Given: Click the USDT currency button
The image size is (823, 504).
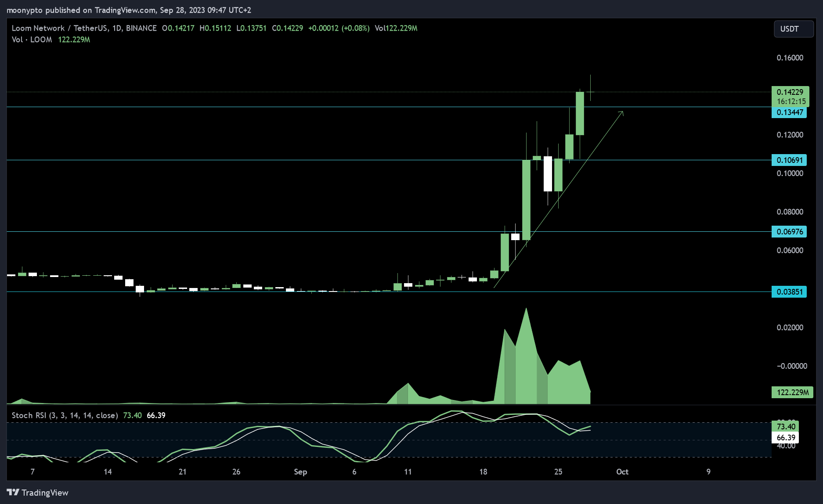Looking at the screenshot, I should 793,29.
